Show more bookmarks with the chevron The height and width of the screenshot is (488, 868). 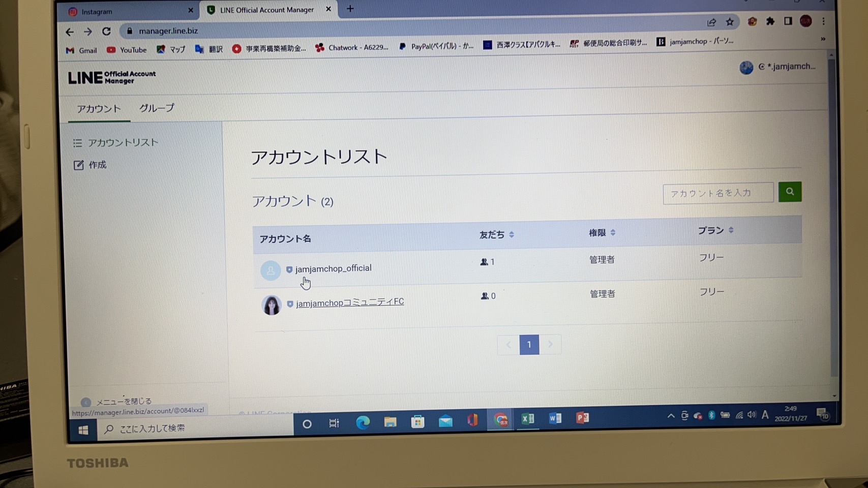pos(823,39)
